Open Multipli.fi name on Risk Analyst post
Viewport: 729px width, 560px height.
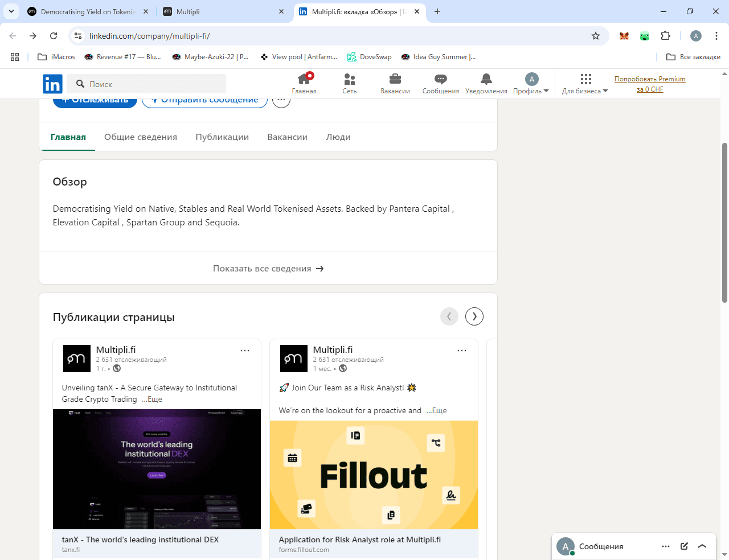333,350
